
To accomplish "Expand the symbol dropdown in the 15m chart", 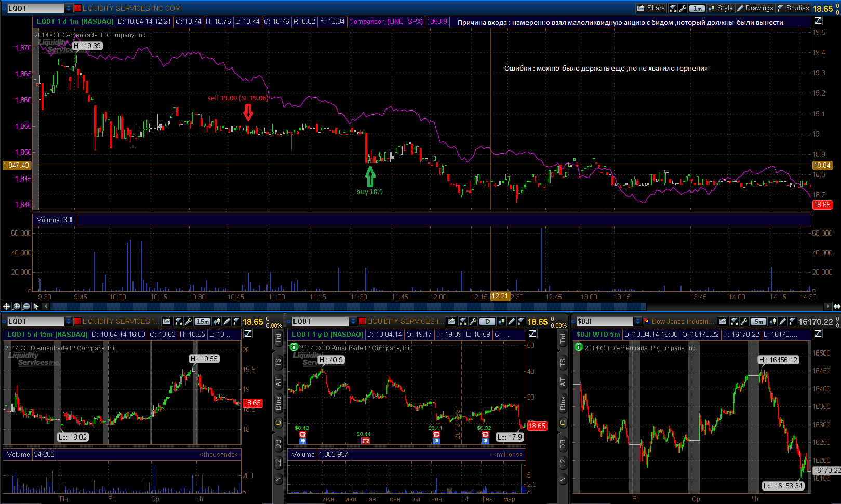I will (68, 321).
